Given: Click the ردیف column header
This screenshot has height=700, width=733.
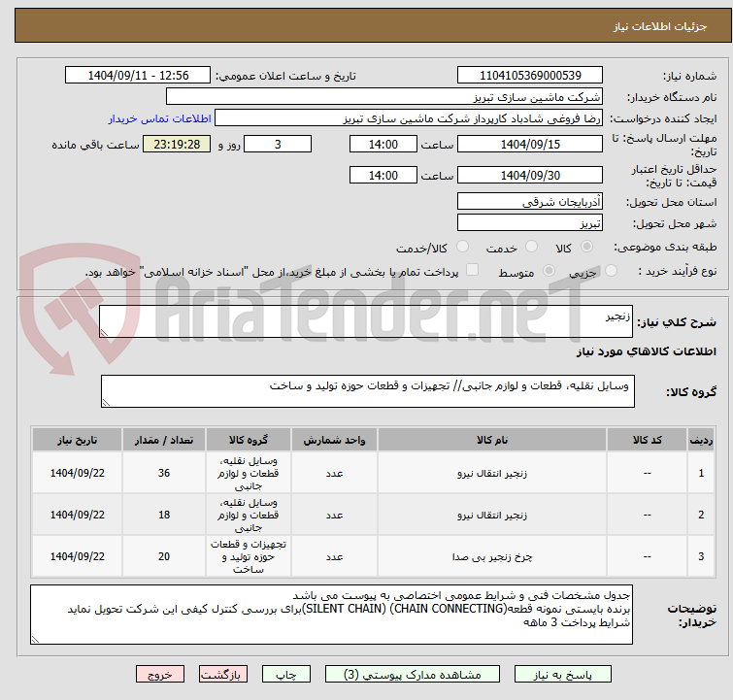Looking at the screenshot, I should tap(701, 440).
